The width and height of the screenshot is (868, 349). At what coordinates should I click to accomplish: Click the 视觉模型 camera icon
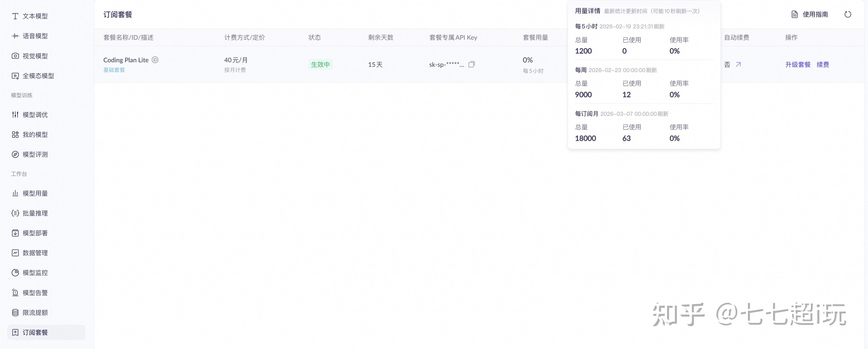tap(15, 56)
